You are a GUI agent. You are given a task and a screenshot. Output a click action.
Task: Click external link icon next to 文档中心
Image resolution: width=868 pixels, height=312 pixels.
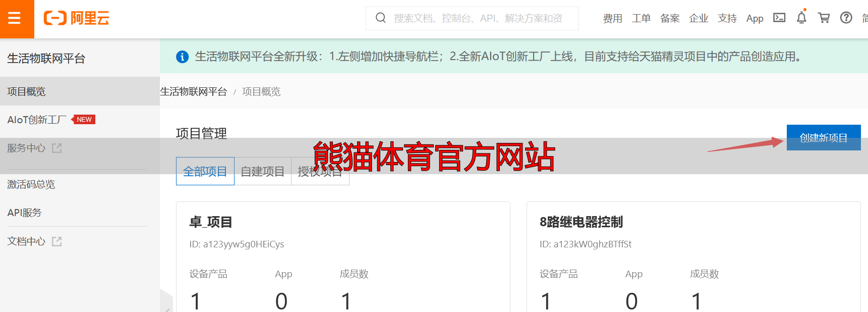pos(57,241)
